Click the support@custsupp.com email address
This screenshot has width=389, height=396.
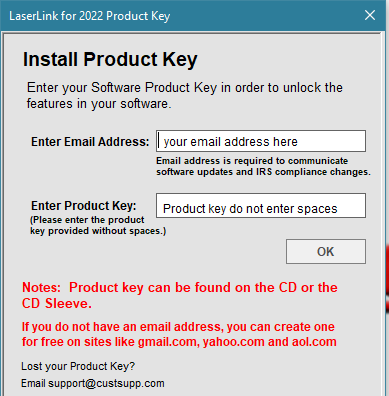click(x=106, y=384)
